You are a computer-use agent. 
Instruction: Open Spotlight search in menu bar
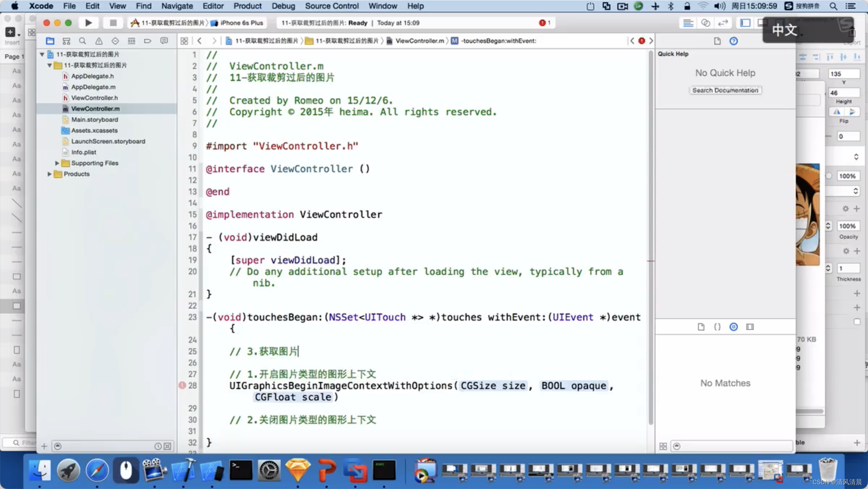(833, 6)
